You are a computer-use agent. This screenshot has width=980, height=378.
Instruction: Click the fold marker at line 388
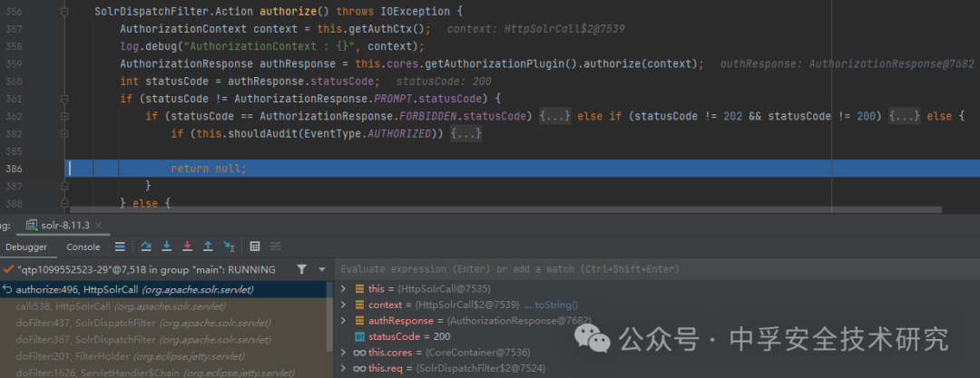(64, 203)
